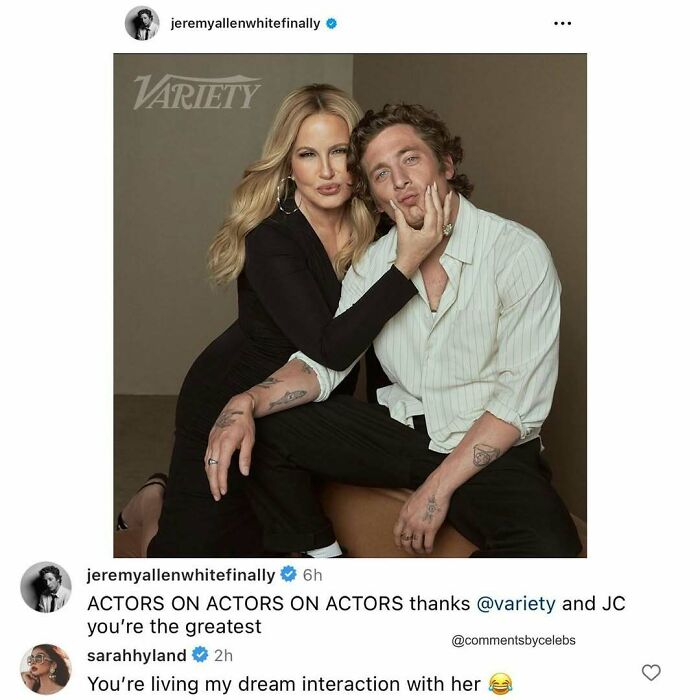Open sarahhyland's profile via comment username
Image resolution: width=700 pixels, height=700 pixels.
[x=139, y=656]
